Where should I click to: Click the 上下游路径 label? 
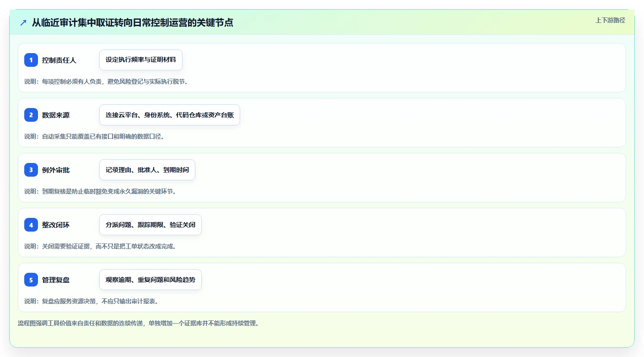click(x=610, y=20)
